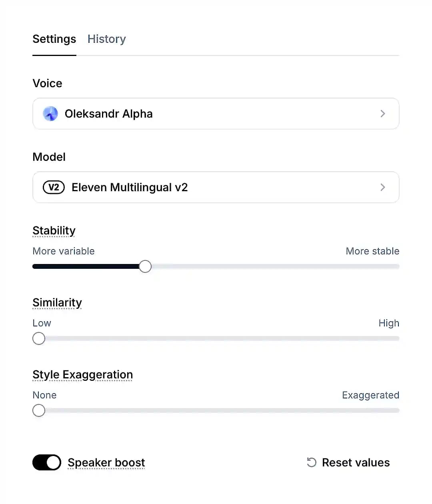Toggle Speaker boost off
The width and height of the screenshot is (432, 504).
(46, 462)
